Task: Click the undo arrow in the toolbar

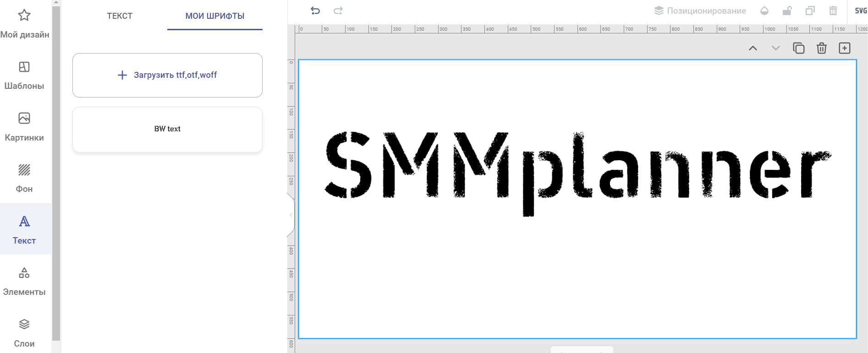Action: coord(315,11)
